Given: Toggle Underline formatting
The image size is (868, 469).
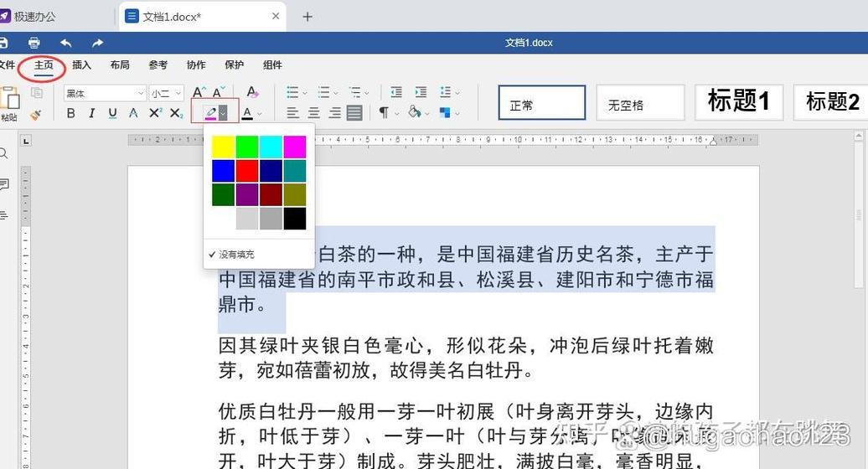Looking at the screenshot, I should [x=112, y=113].
